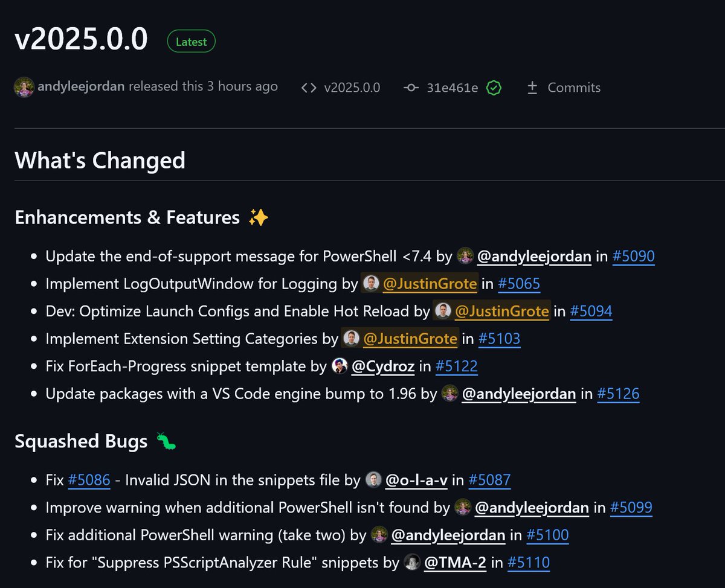This screenshot has height=588, width=725.
Task: Click @JustinGrote mention in Hot Reload row
Action: click(x=502, y=312)
